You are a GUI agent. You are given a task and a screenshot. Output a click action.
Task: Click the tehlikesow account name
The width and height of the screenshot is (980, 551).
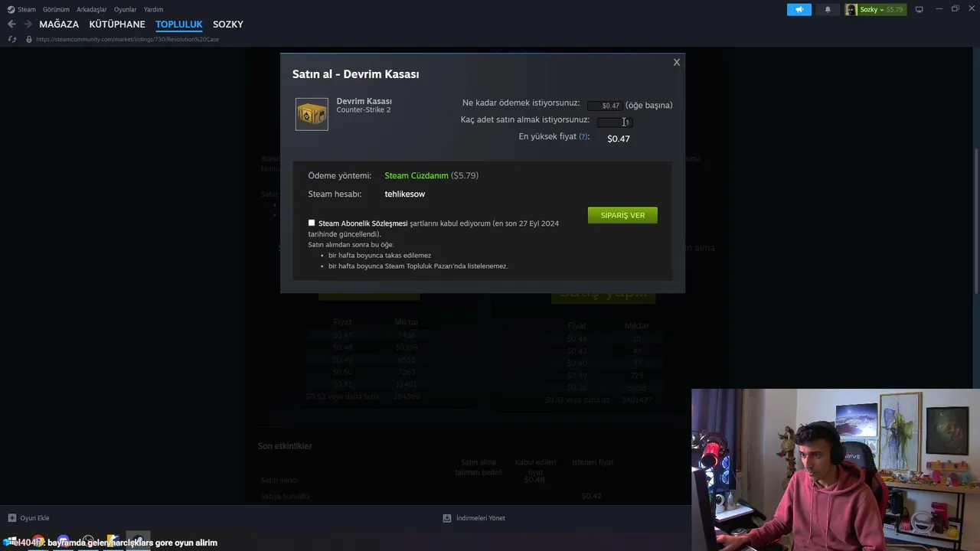[405, 194]
